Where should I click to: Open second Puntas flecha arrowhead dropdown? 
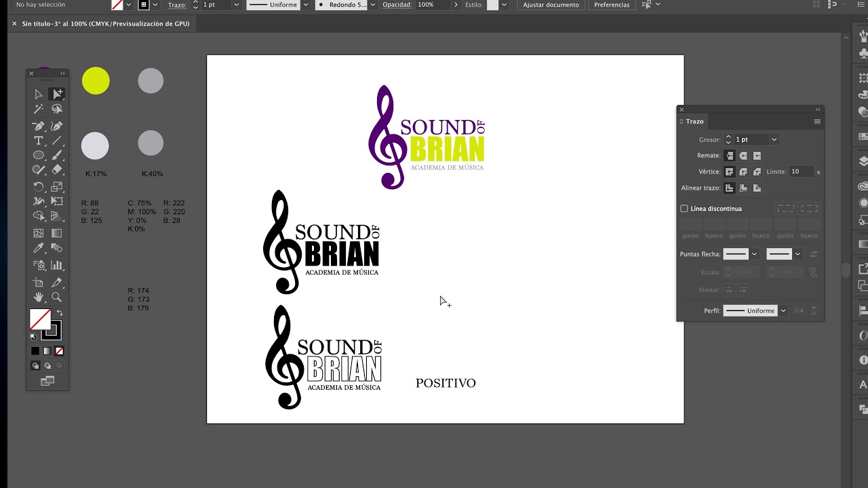tap(797, 254)
